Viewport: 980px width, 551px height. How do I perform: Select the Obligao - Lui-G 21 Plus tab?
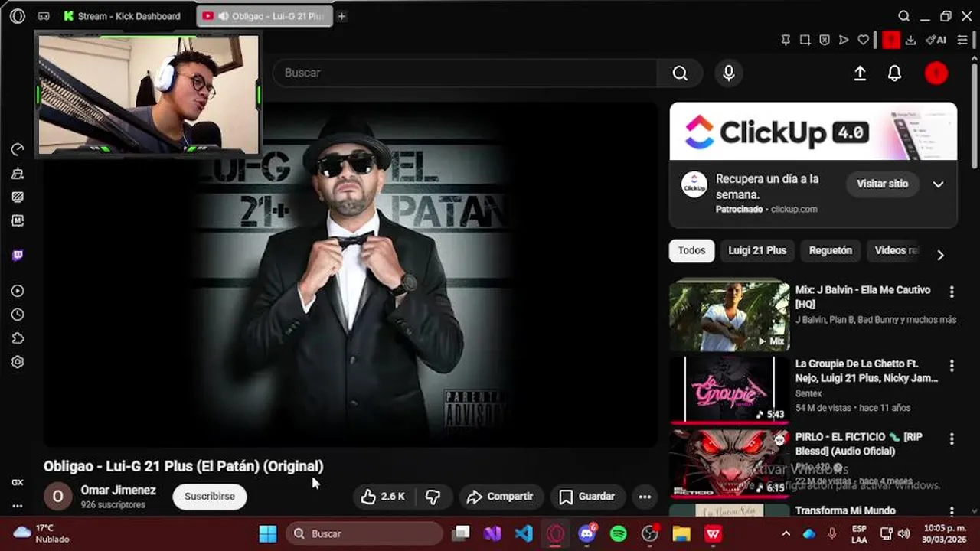coord(265,16)
